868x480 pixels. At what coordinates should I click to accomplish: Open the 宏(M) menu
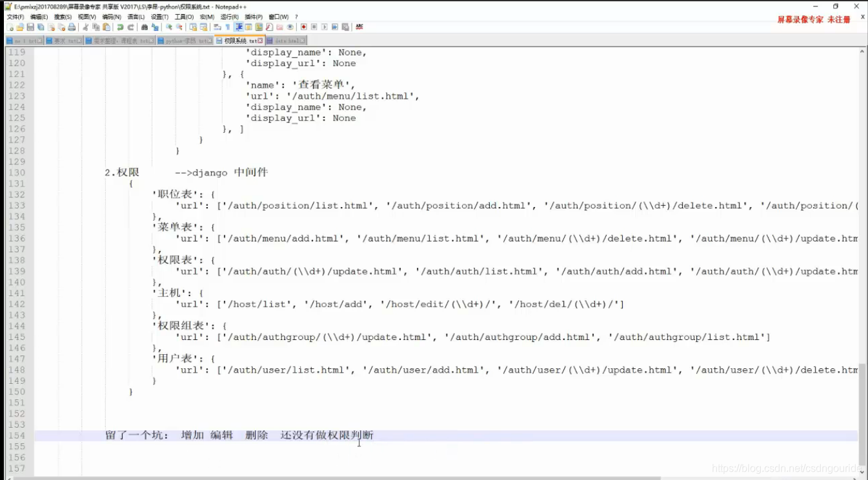[x=207, y=17]
